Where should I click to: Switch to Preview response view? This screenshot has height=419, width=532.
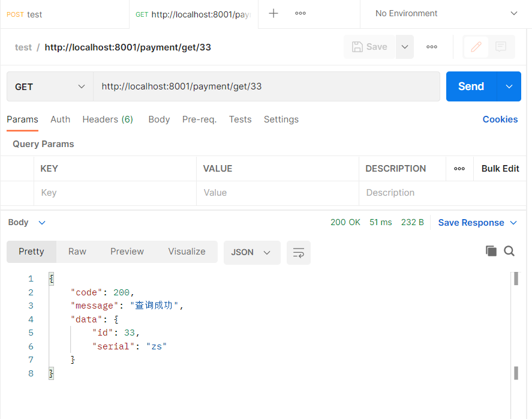coord(127,252)
